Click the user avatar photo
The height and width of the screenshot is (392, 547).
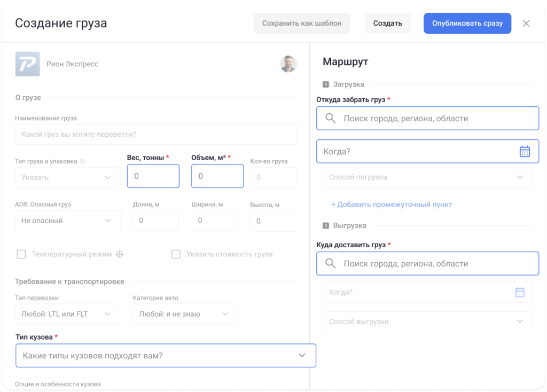pyautogui.click(x=288, y=64)
